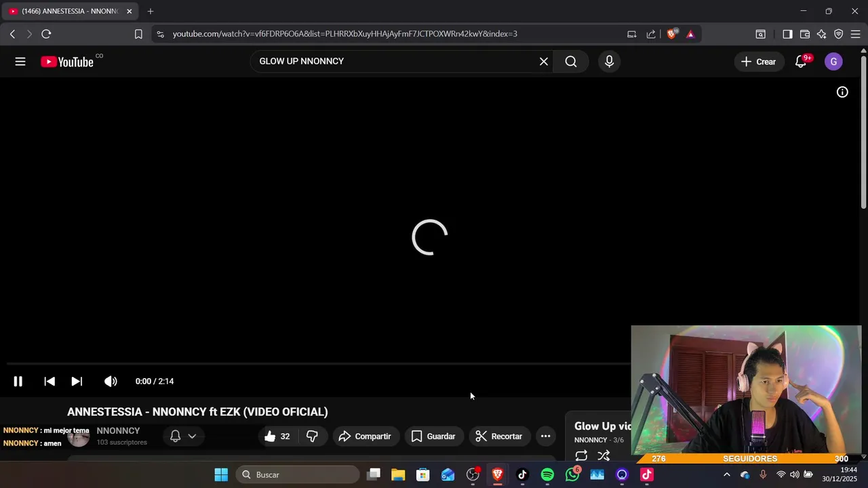This screenshot has width=868, height=488.
Task: Dislike the video
Action: click(x=312, y=436)
